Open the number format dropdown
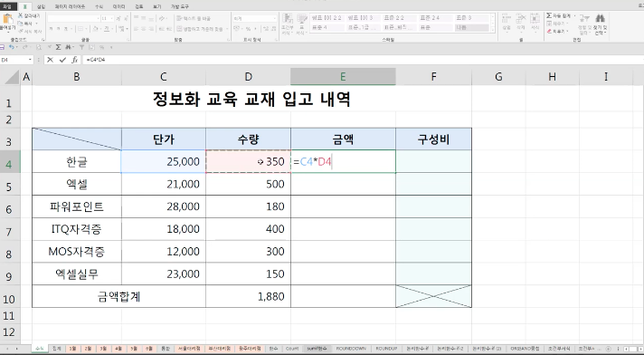Screen dimensions: 644x355 (274, 18)
